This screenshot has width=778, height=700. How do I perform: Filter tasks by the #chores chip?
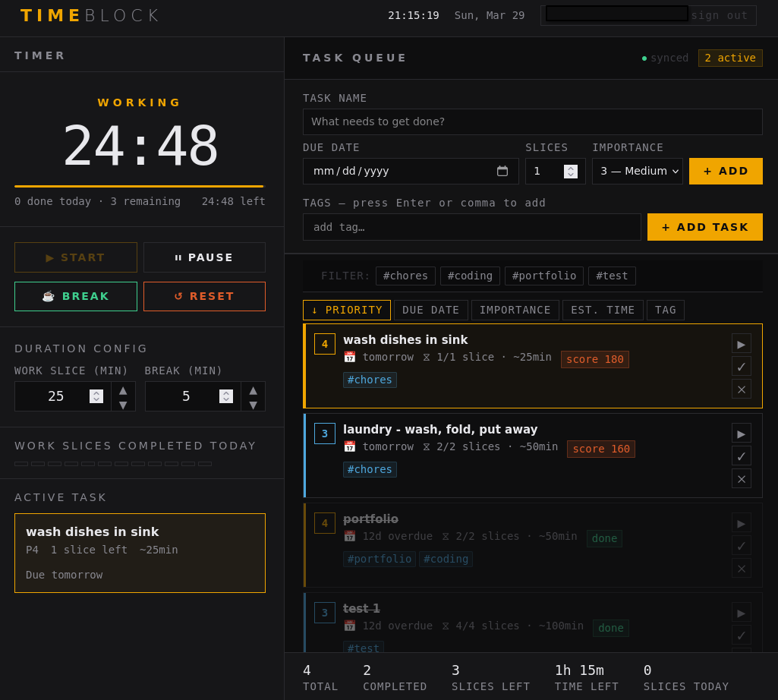click(x=405, y=276)
